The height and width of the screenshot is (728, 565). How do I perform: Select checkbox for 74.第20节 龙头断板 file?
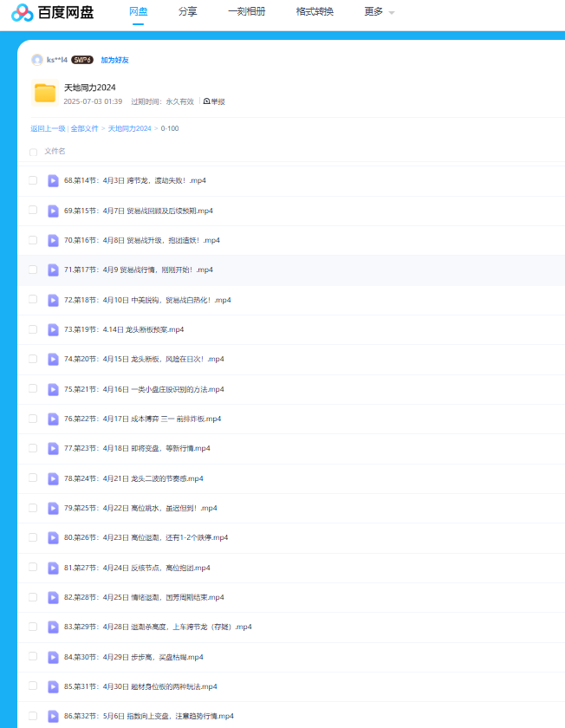coord(33,359)
